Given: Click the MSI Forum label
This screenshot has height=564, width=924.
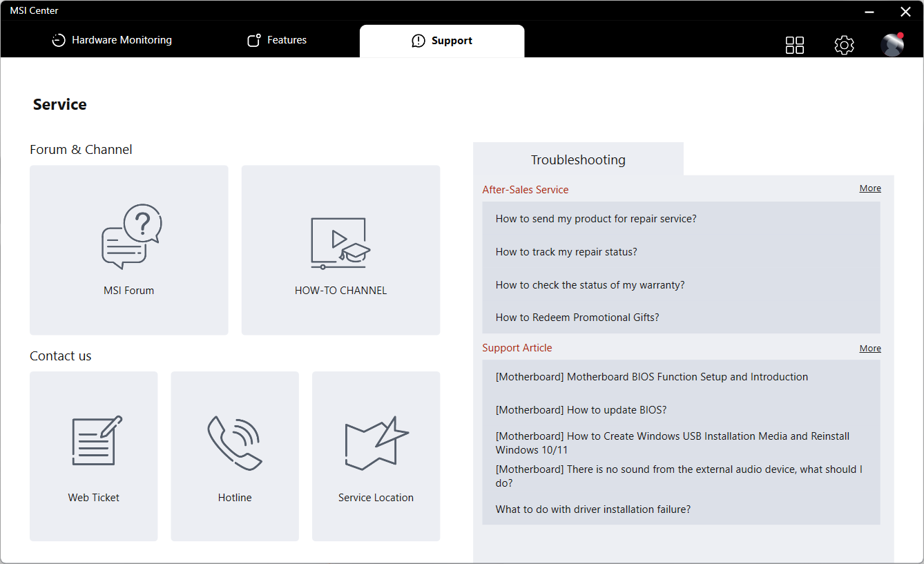Looking at the screenshot, I should [x=129, y=291].
